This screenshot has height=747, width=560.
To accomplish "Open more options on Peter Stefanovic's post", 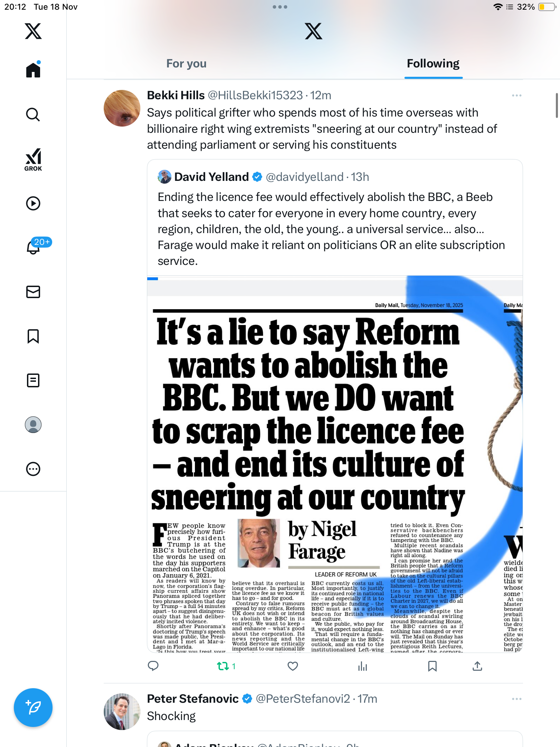I will point(517,699).
